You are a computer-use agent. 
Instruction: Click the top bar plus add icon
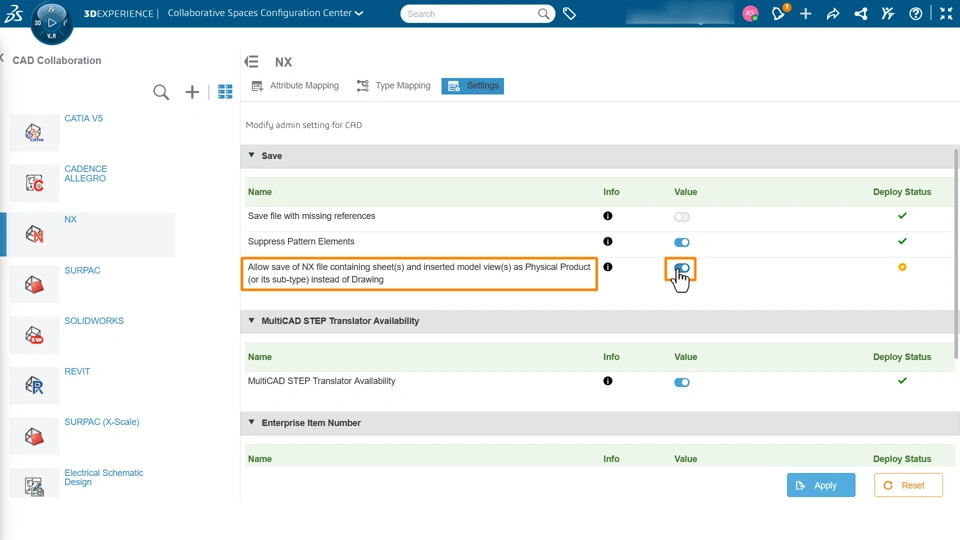806,13
